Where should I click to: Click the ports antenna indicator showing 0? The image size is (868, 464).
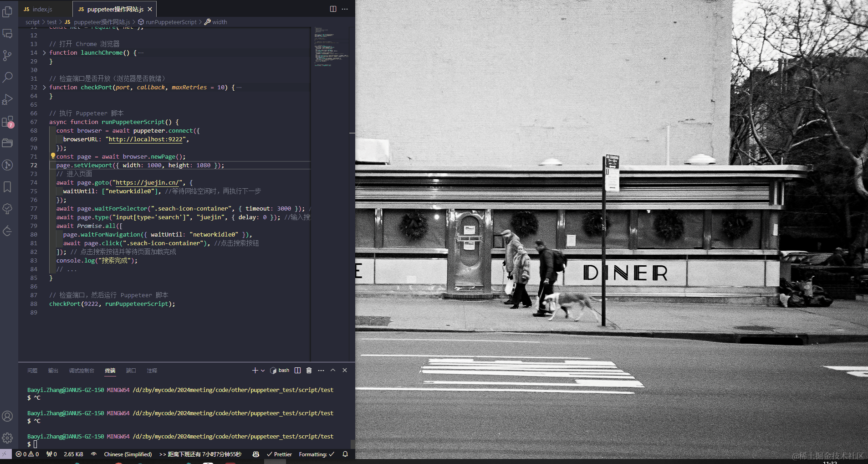[51, 454]
